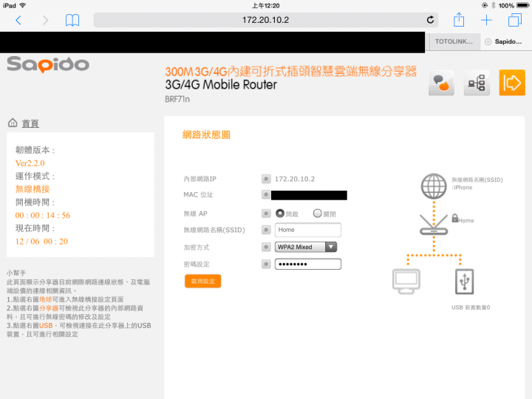The image size is (532, 399).
Task: Add a new tab with plus icon
Action: tap(486, 20)
